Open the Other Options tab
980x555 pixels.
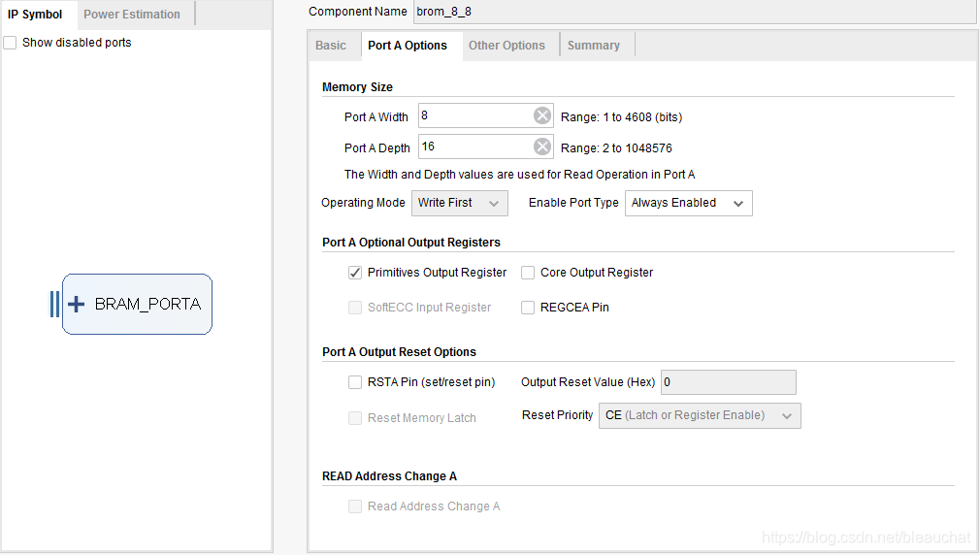(x=506, y=46)
